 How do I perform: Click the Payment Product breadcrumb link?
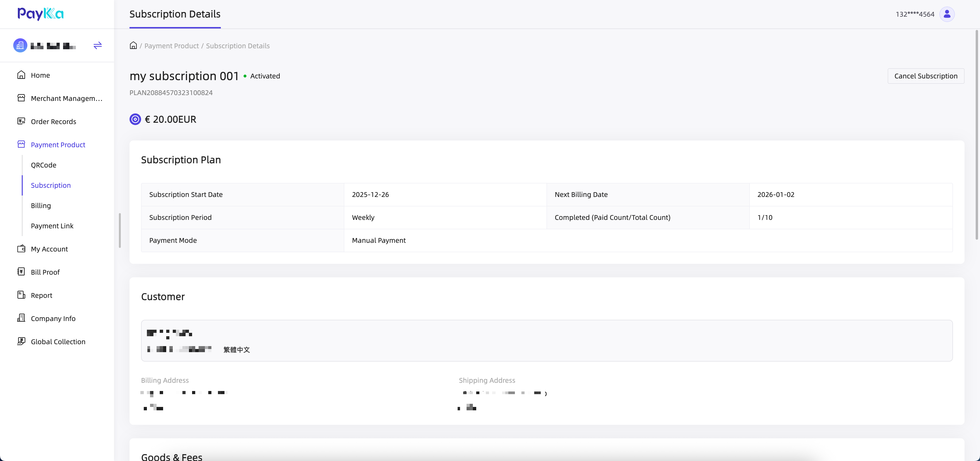tap(171, 46)
